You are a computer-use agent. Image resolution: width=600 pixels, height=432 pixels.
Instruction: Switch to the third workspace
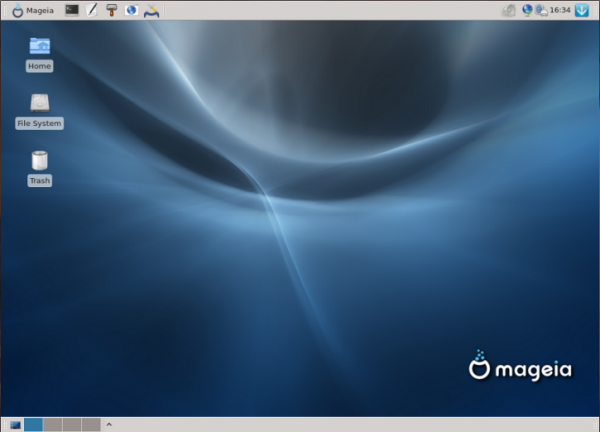(72, 425)
